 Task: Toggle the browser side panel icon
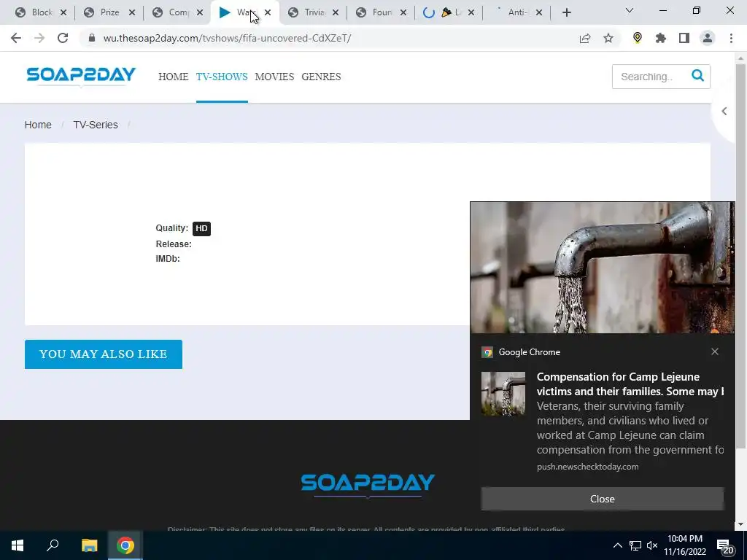(684, 38)
